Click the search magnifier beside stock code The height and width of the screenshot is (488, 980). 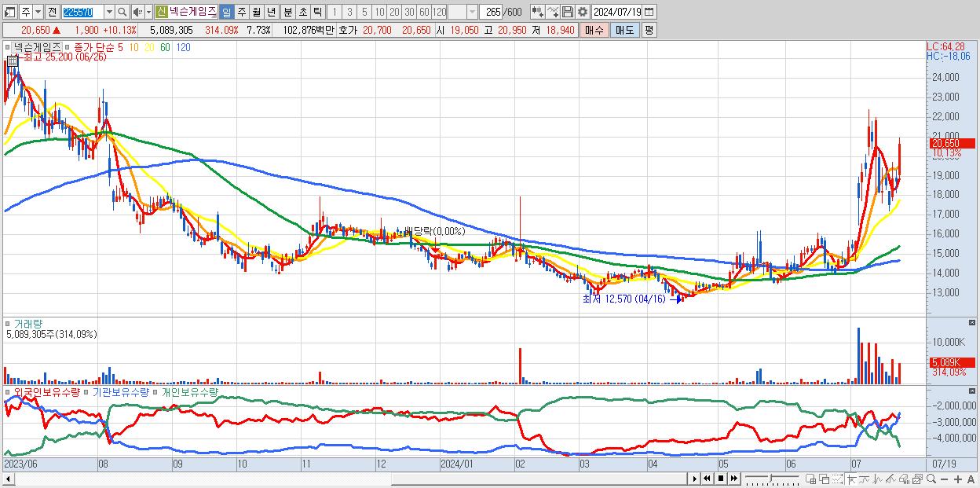pyautogui.click(x=122, y=12)
